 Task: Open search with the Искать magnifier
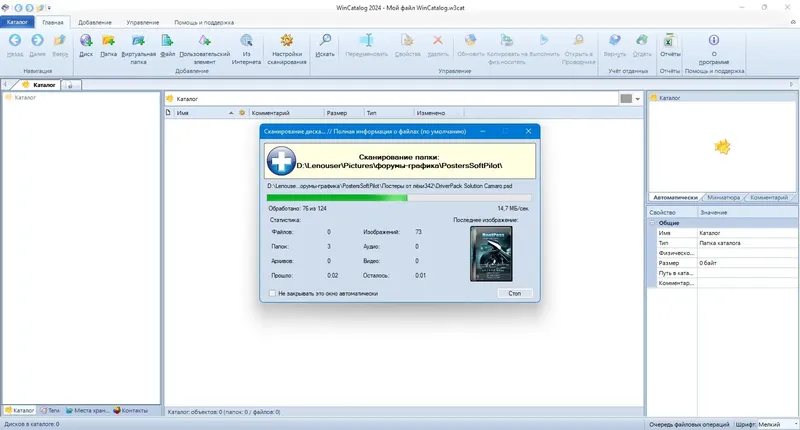click(324, 40)
